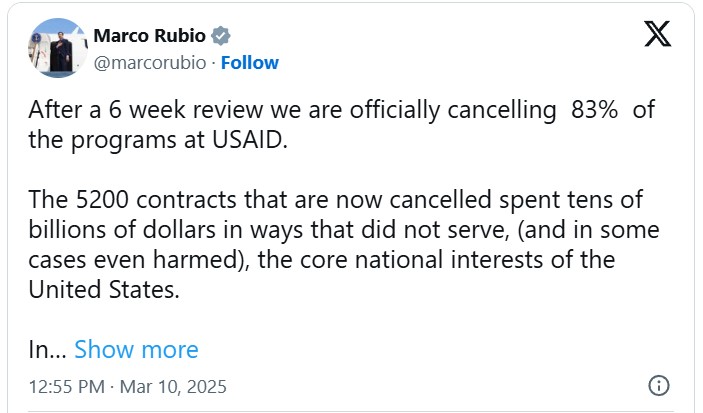Open the Twitter for Websites info icon
The image size is (703, 413).
[658, 385]
